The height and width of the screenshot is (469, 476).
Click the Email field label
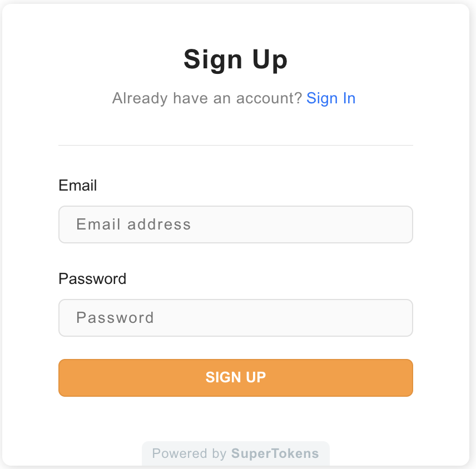(x=78, y=186)
